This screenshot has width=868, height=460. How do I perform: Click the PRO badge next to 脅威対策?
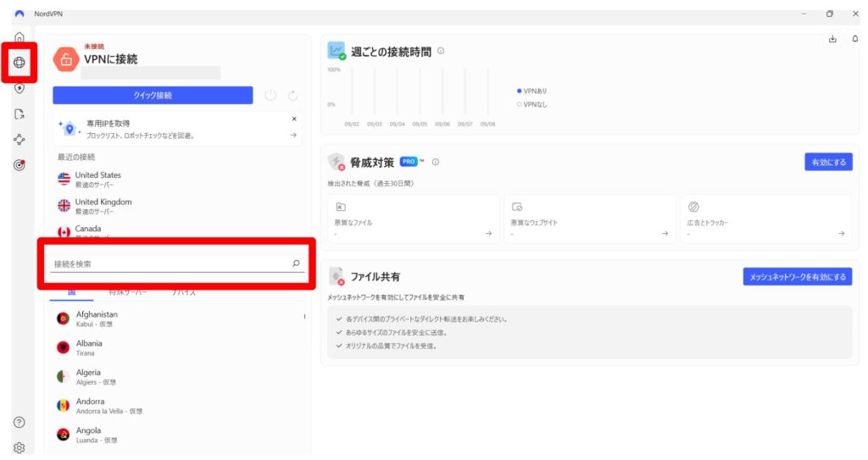[409, 162]
